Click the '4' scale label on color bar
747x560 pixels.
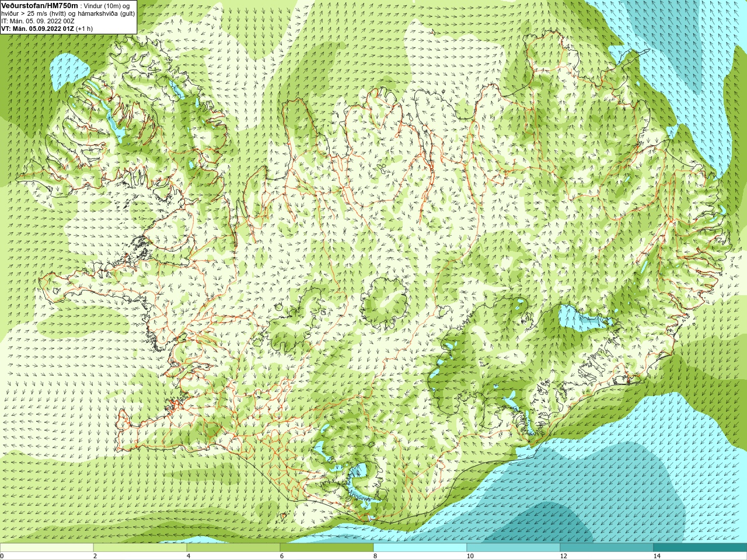[x=189, y=556]
